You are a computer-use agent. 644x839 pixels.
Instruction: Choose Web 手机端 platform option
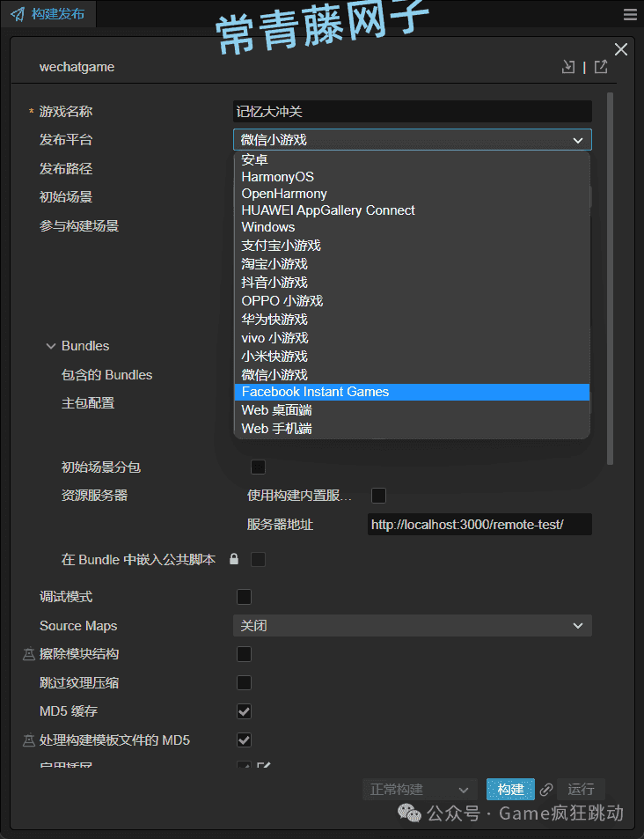pyautogui.click(x=412, y=429)
